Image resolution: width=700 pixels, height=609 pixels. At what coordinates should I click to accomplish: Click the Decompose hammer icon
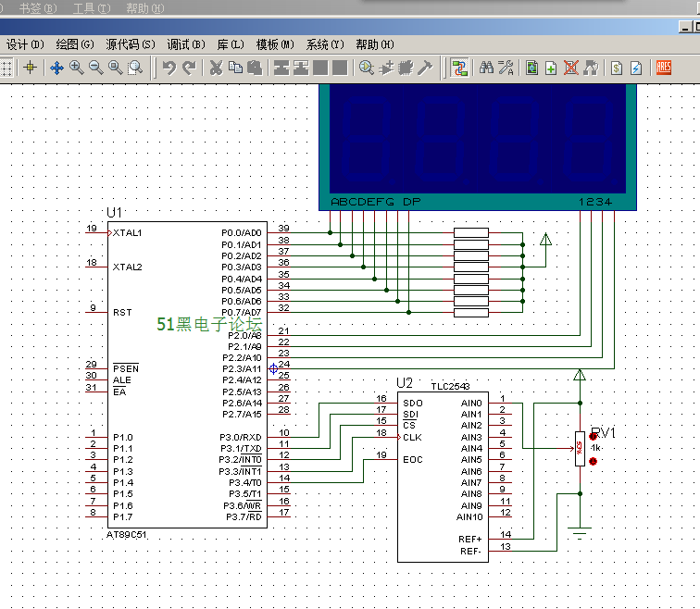pos(425,68)
